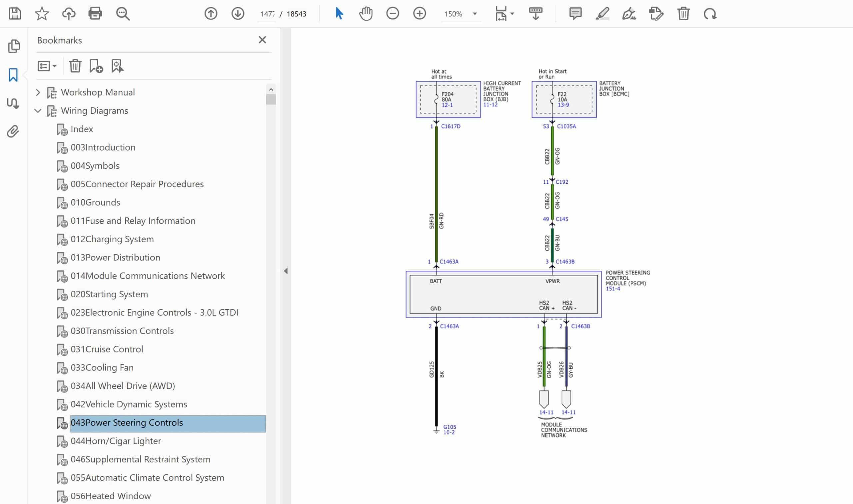Collapse the Wiring Diagrams bookmark tree
The height and width of the screenshot is (504, 853).
tap(38, 111)
